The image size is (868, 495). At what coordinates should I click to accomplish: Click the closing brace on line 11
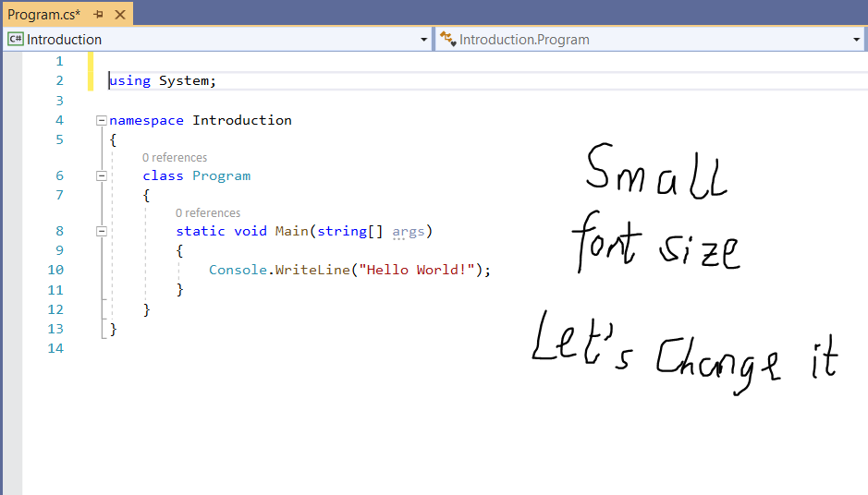click(179, 289)
